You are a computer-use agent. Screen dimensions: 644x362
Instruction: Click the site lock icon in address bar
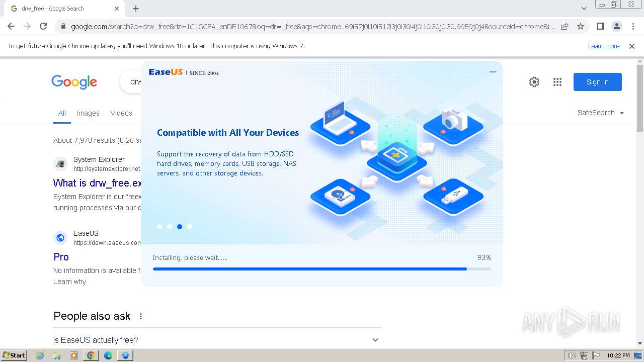coord(62,26)
